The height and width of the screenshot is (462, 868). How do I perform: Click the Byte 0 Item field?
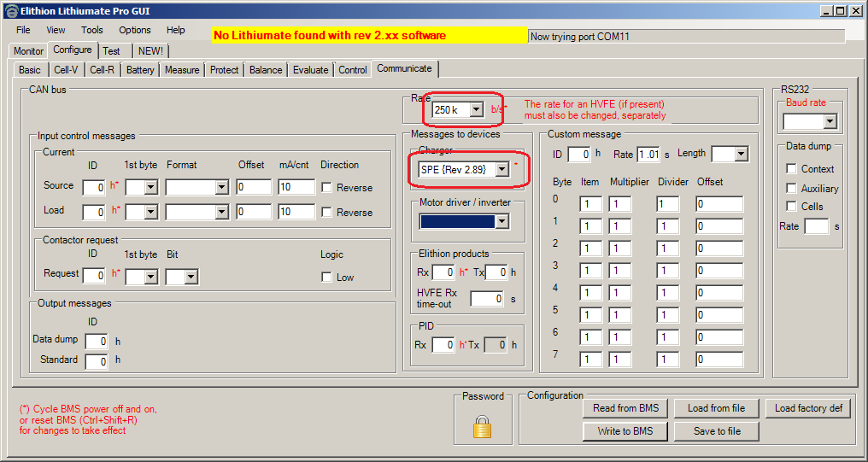click(590, 204)
